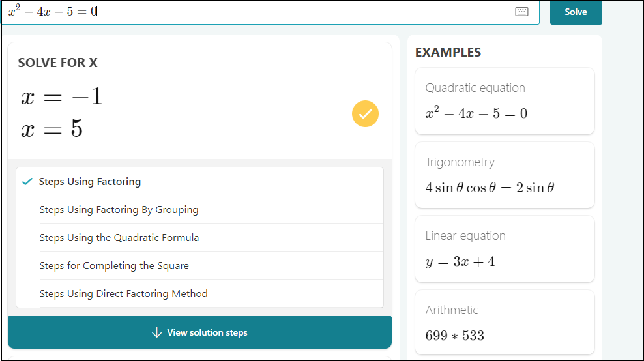Select Steps Using Factoring option
Image resolution: width=644 pixels, height=361 pixels.
(x=90, y=182)
